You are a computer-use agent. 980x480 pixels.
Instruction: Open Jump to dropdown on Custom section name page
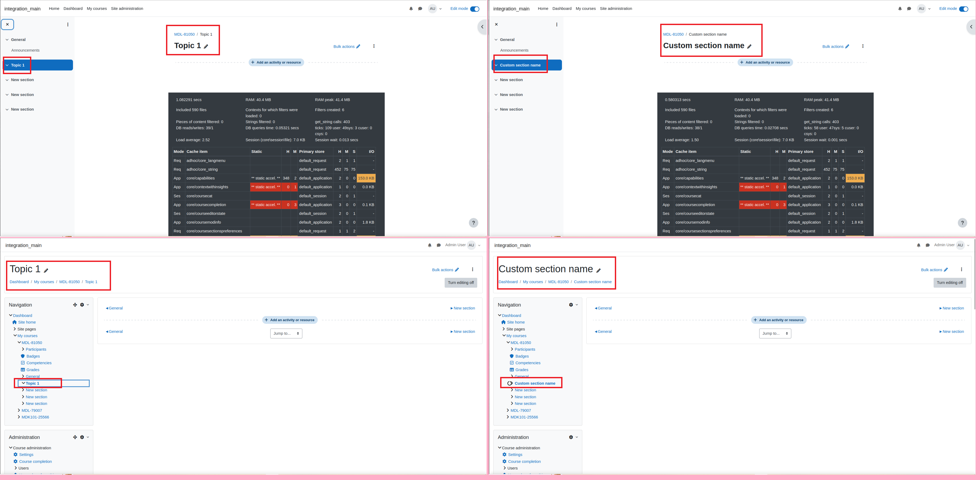coord(775,333)
